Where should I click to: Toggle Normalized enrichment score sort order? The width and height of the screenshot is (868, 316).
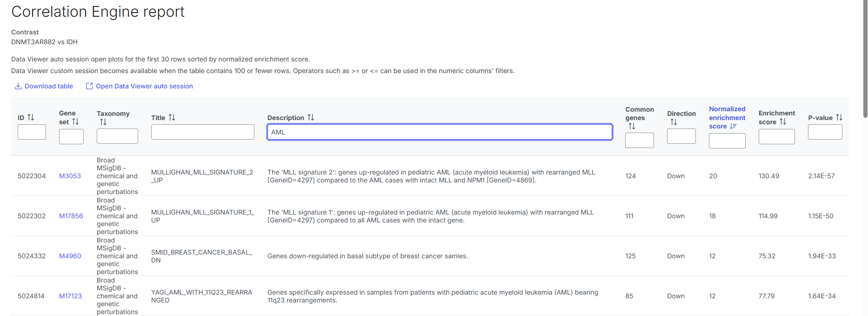point(733,126)
